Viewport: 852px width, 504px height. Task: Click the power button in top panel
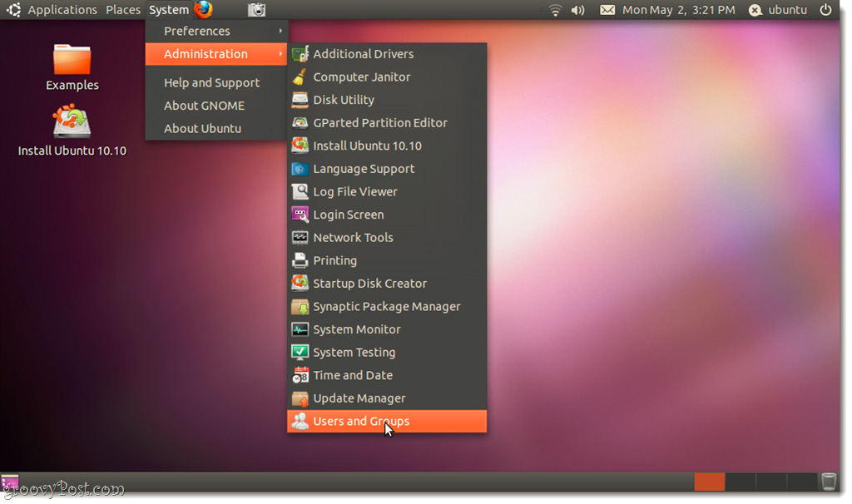point(825,10)
